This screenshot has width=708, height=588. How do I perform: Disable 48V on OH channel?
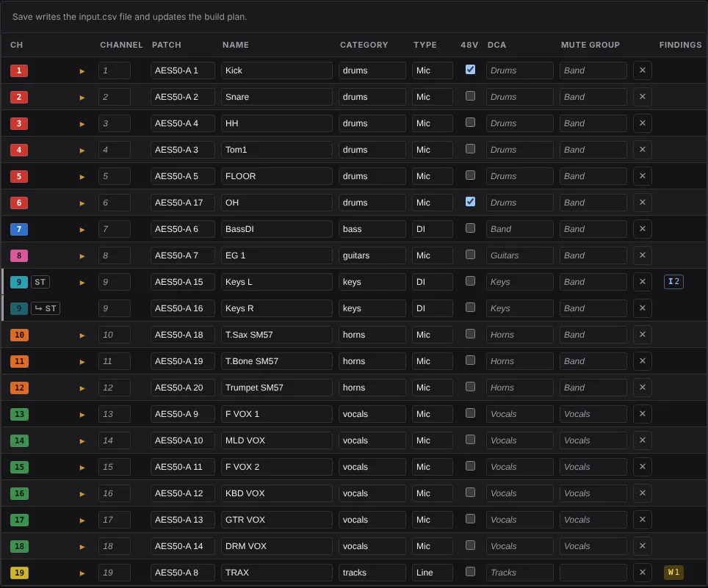coord(470,202)
